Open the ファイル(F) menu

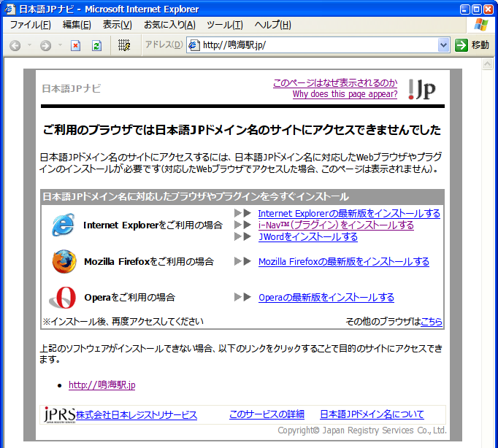(x=30, y=25)
